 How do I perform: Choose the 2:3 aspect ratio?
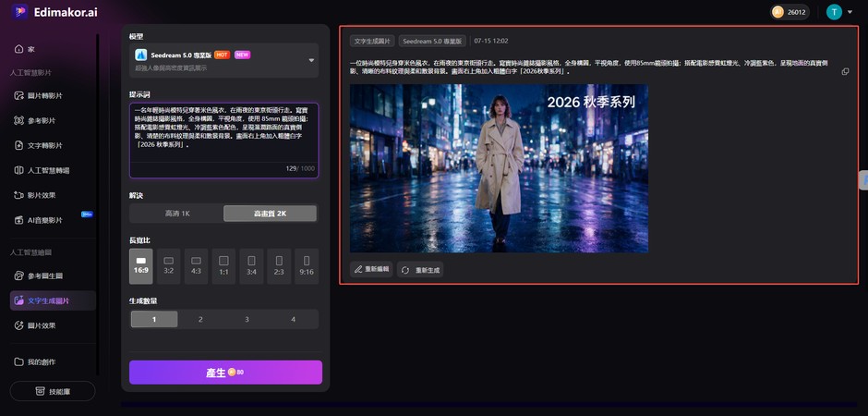point(279,266)
